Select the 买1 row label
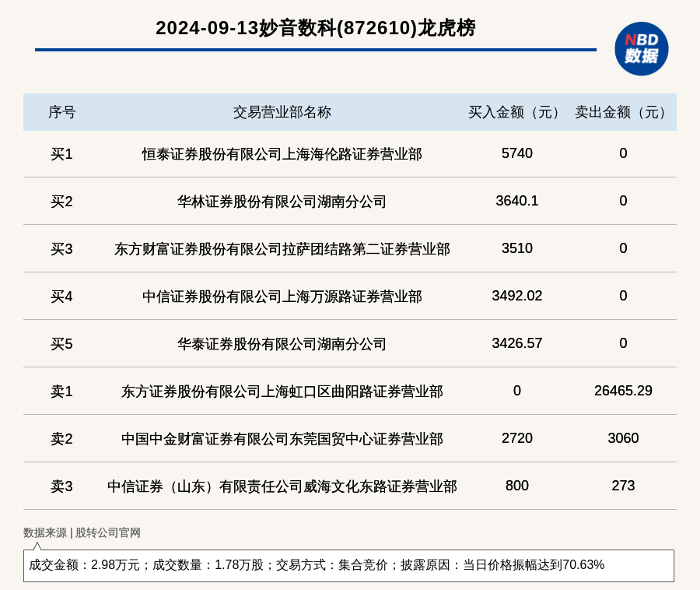This screenshot has width=700, height=590. 61,154
